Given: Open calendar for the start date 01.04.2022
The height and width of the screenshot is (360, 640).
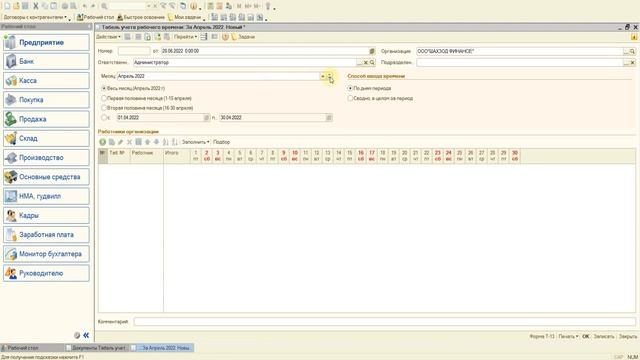Looking at the screenshot, I should tap(207, 118).
